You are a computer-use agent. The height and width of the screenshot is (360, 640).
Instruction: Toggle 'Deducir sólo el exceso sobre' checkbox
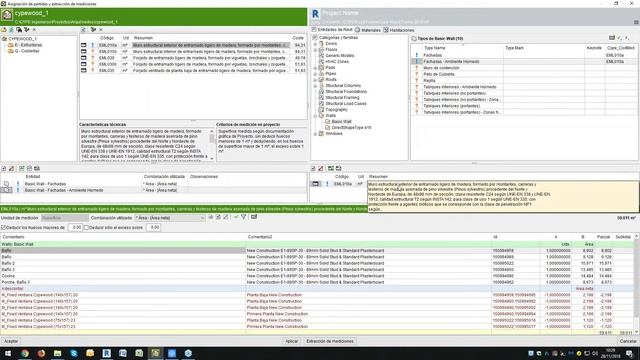[86, 227]
